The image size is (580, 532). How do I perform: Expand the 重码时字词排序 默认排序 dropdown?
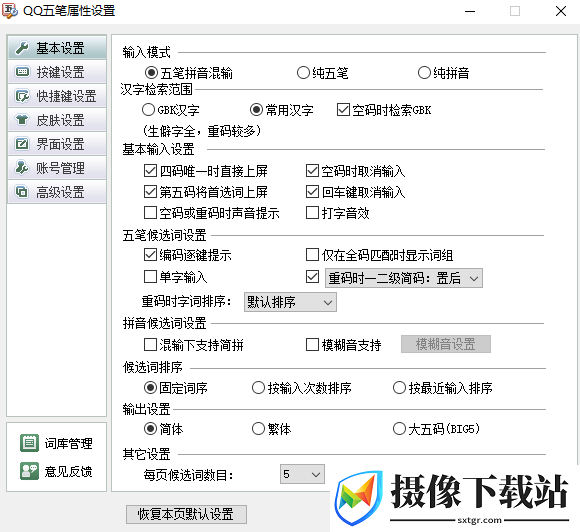[x=290, y=302]
